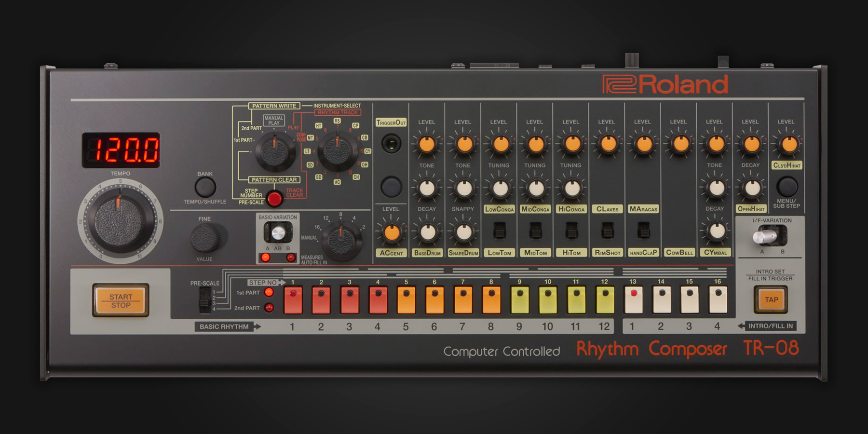Click the Hi Tom LEVEL knob
The image size is (868, 434).
coord(572,144)
